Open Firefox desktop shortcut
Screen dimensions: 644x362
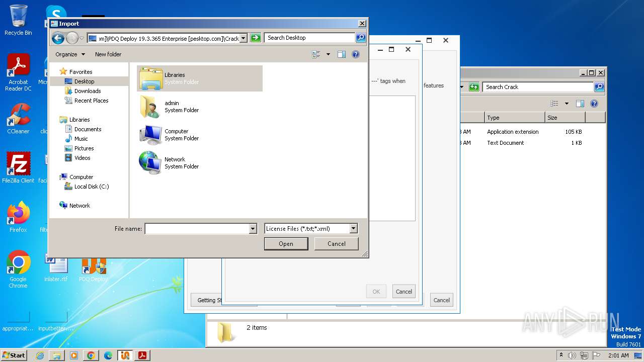tap(18, 217)
